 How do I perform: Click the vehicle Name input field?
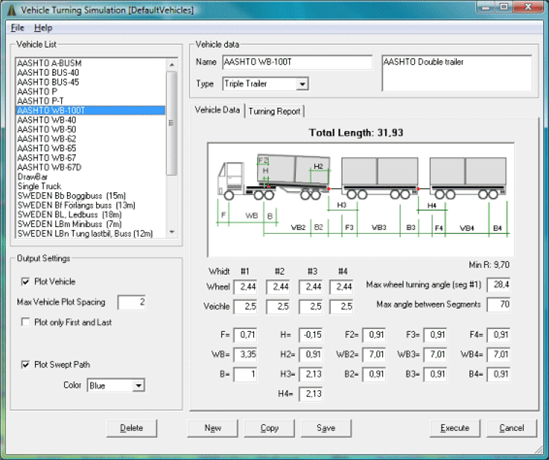[297, 62]
